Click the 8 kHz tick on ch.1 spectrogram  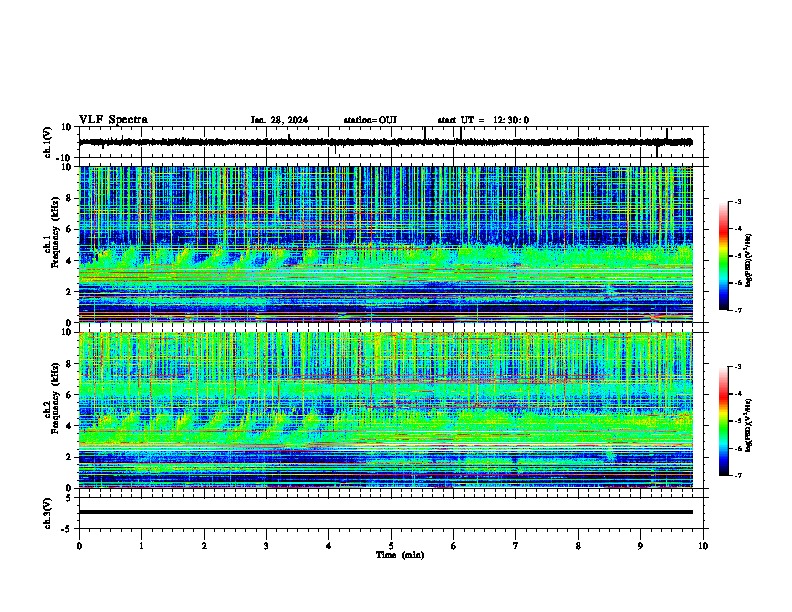point(69,198)
